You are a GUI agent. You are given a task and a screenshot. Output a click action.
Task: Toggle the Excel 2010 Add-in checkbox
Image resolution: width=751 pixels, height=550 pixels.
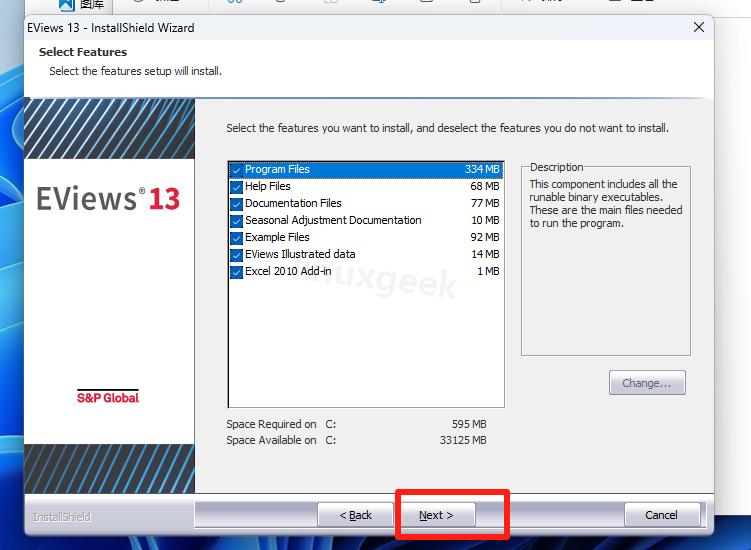click(236, 272)
